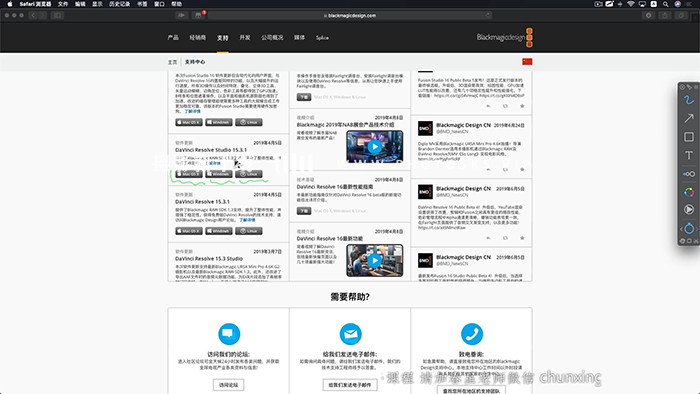Open the 支持 navigation tab
Screen dimensions: 700x394
223,37
